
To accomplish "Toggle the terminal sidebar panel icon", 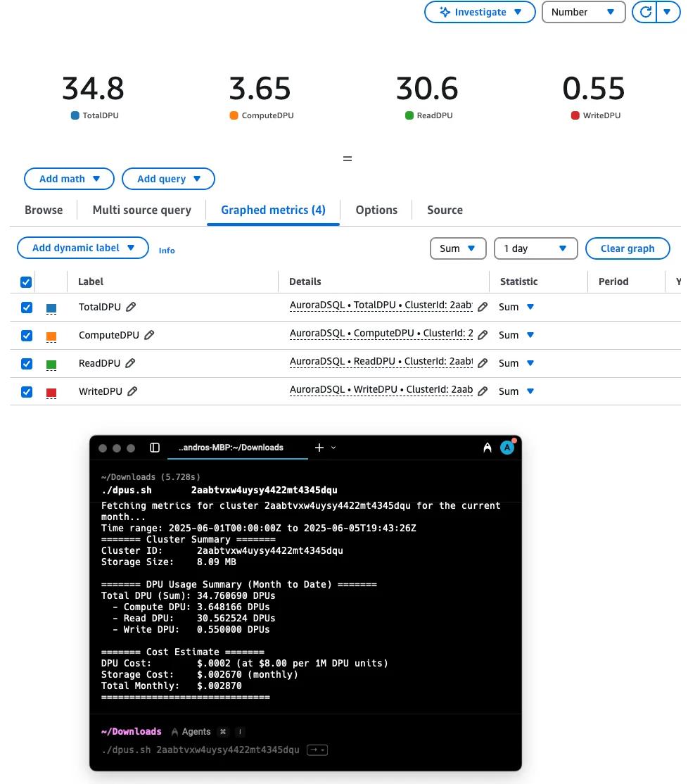I will coord(155,448).
